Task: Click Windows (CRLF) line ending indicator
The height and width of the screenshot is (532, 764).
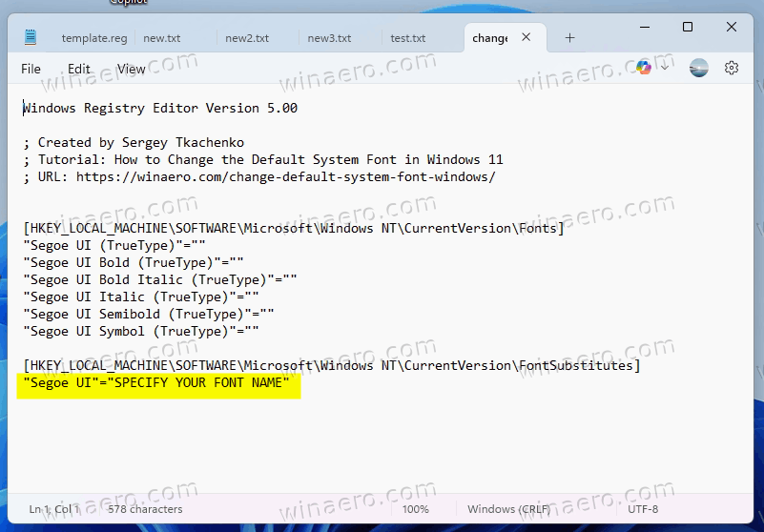Action: tap(509, 509)
